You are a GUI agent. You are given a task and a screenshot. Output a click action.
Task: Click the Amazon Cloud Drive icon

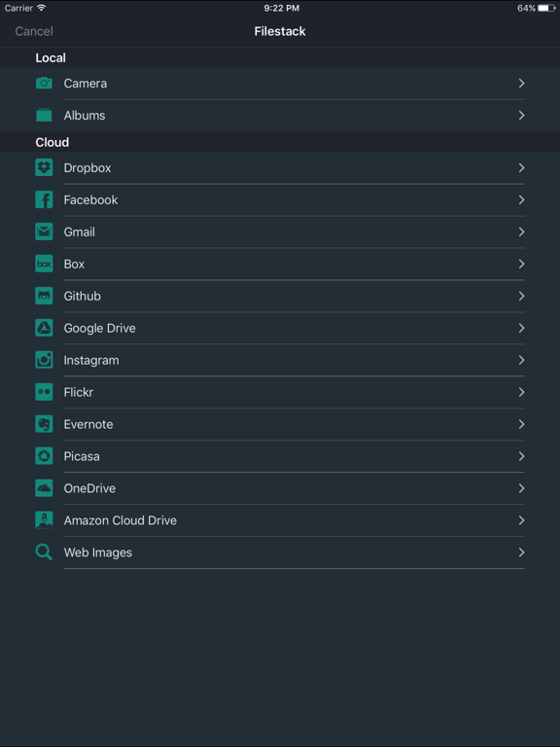[x=44, y=519]
